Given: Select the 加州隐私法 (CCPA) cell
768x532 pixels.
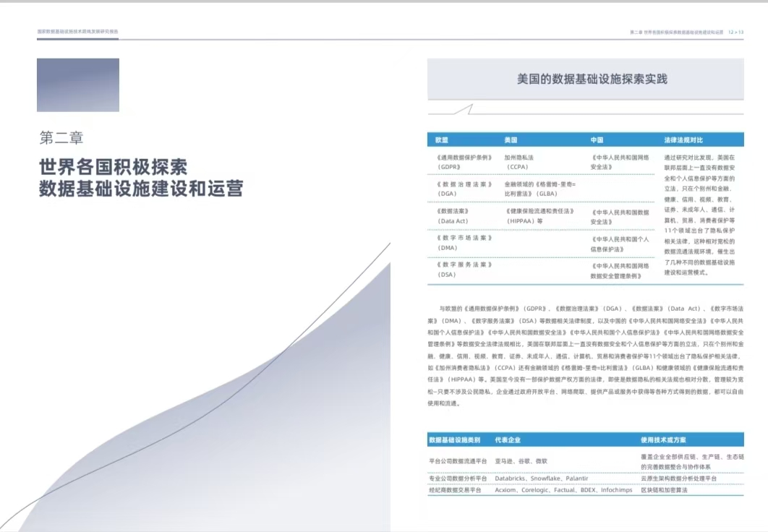Looking at the screenshot, I should coord(519,161).
